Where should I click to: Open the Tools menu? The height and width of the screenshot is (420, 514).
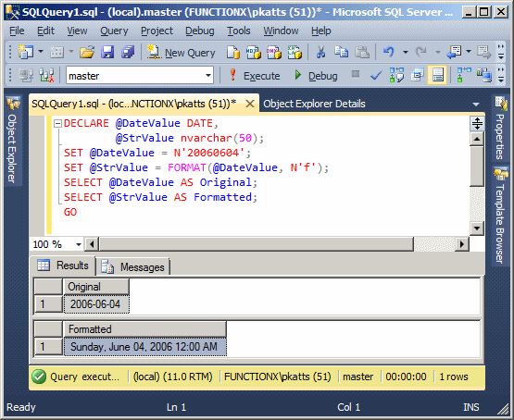tap(239, 31)
